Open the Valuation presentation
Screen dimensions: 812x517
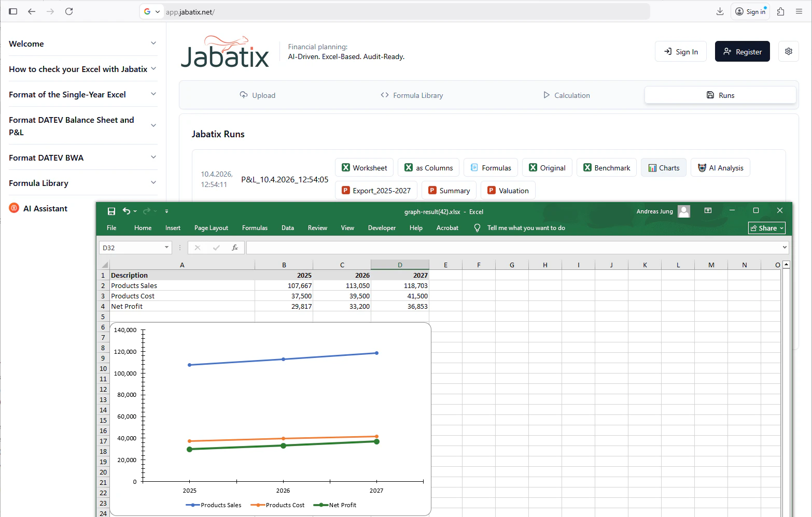click(x=508, y=190)
